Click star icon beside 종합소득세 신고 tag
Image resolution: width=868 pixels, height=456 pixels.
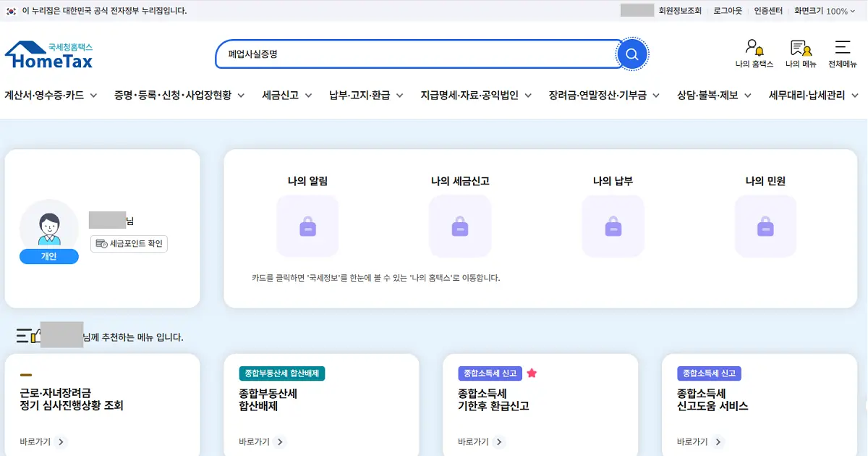[532, 373]
